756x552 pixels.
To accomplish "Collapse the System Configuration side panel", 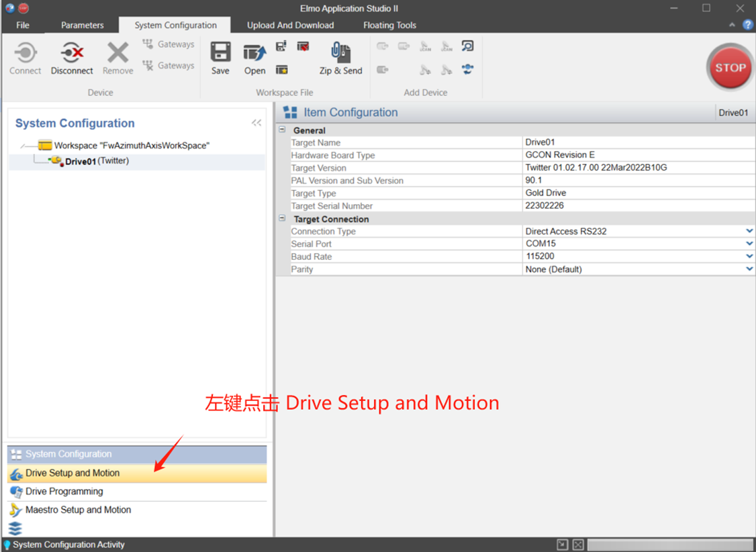I will click(256, 123).
